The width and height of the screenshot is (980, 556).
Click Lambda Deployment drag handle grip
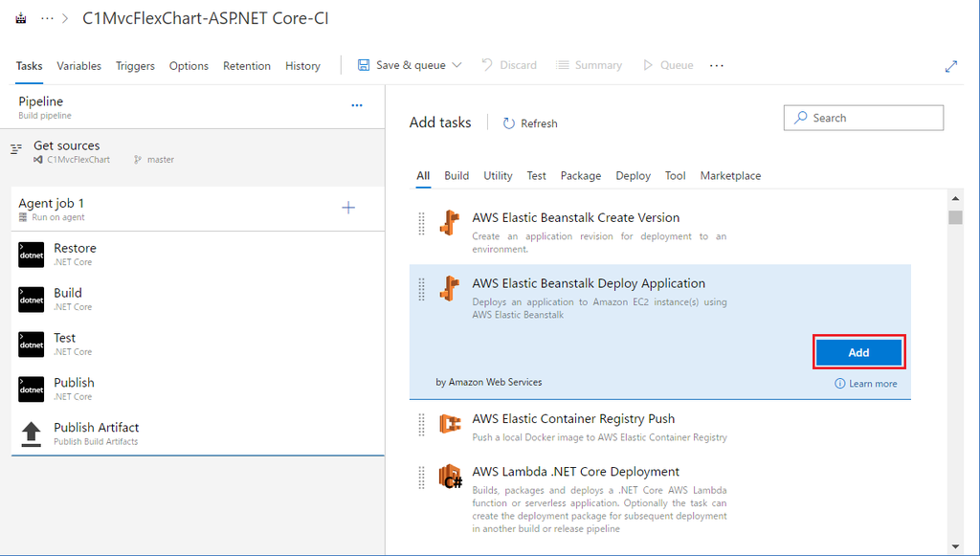pos(421,478)
